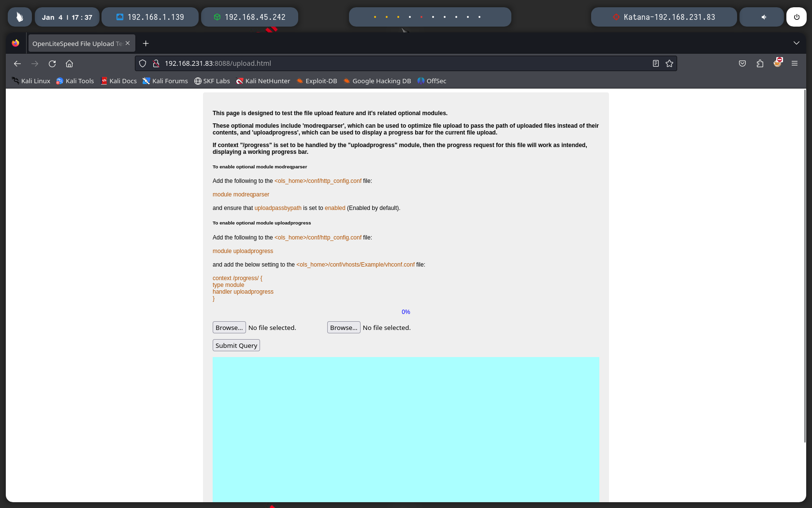
Task: Click the shield tracking protection icon
Action: (x=143, y=63)
